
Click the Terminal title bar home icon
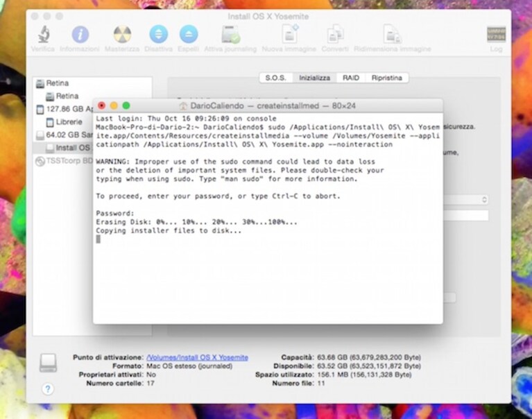point(183,106)
